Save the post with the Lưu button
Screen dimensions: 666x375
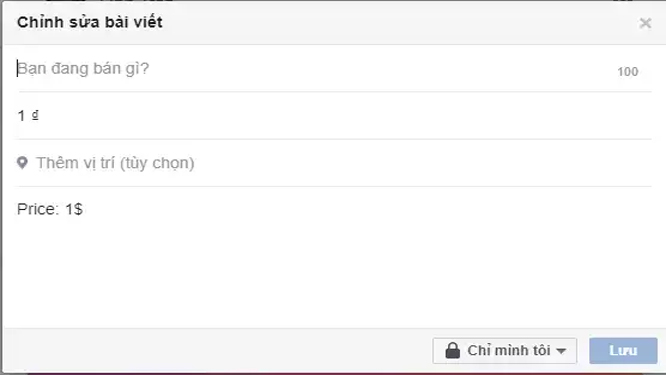point(623,351)
